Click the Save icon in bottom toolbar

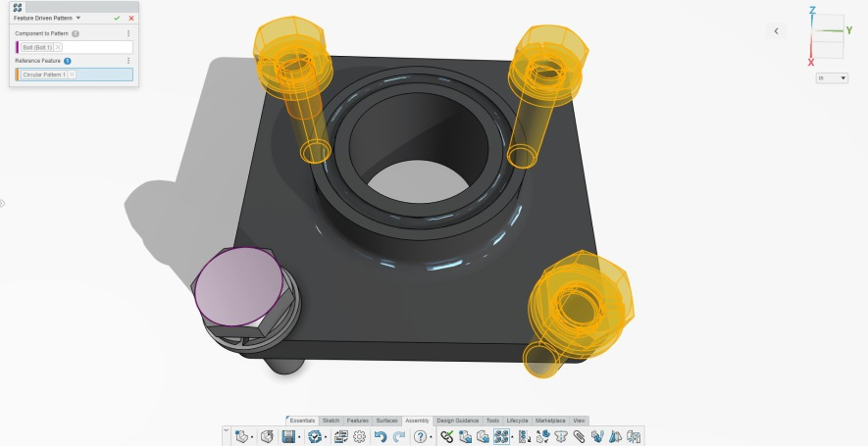coord(289,436)
